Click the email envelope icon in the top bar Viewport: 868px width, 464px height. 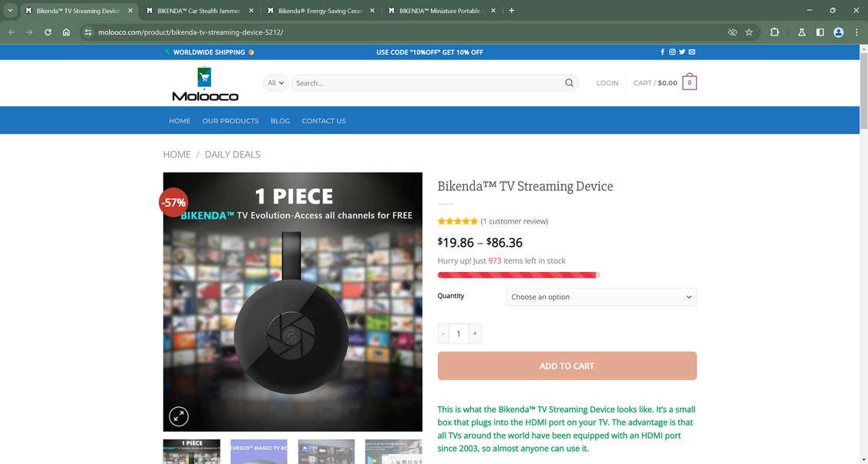(x=692, y=52)
